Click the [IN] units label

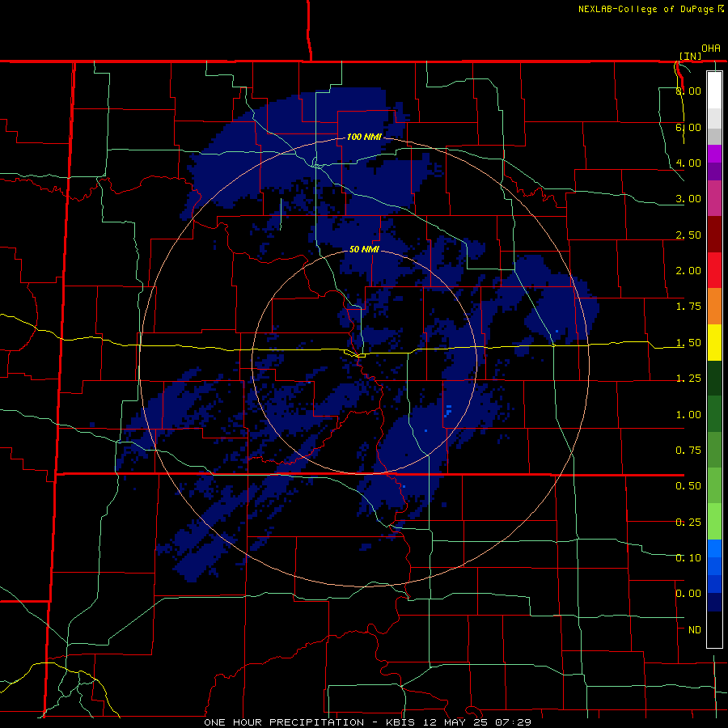[690, 56]
